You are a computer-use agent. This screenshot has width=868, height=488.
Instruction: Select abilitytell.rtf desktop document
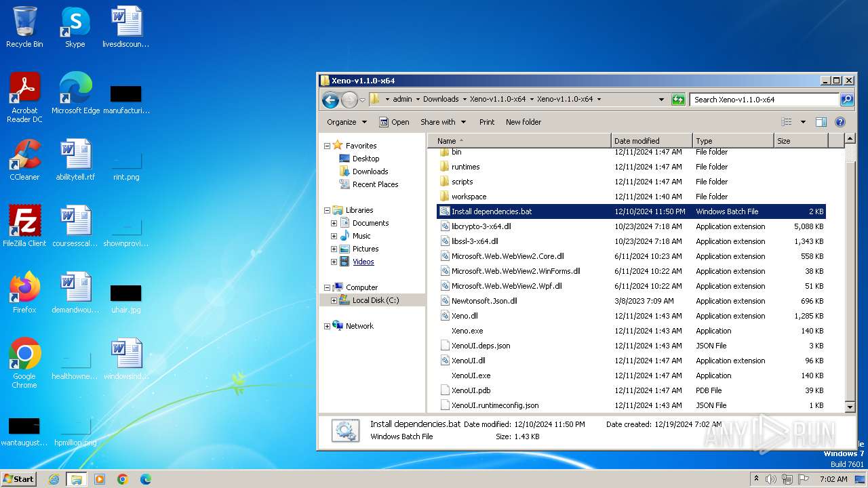pos(75,160)
